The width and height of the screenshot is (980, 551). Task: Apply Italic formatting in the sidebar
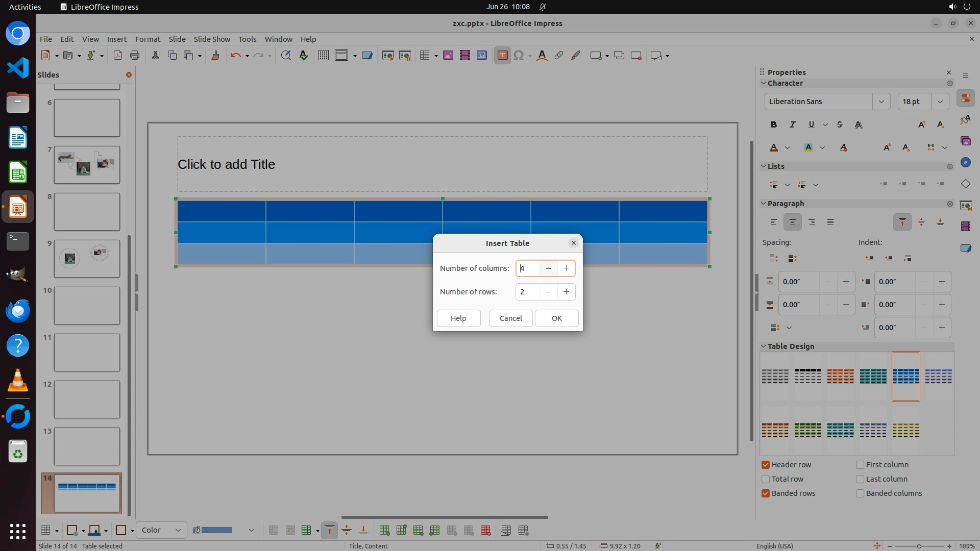click(792, 124)
